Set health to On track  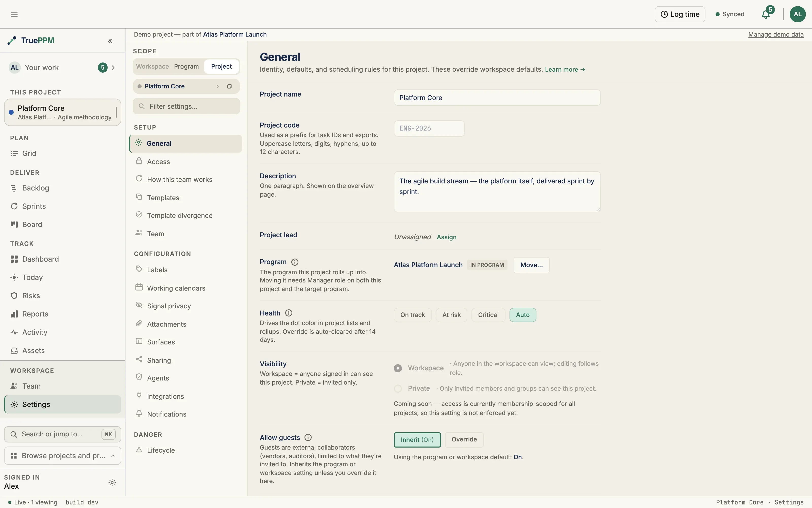coord(412,315)
